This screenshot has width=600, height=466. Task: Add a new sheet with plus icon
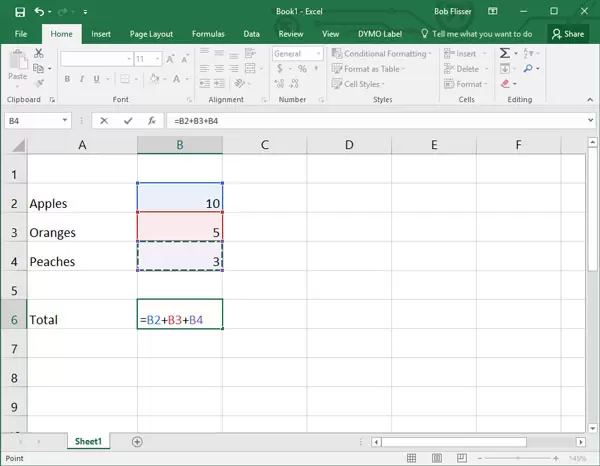[137, 441]
